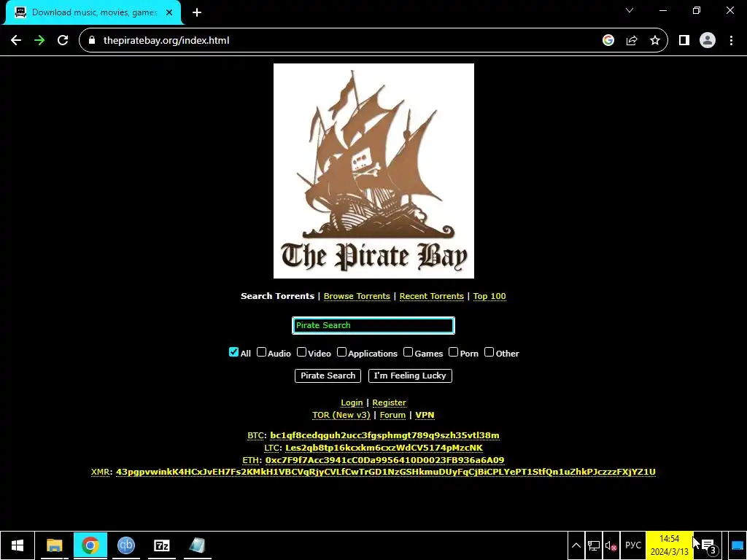747x560 pixels.
Task: Open the taskbar clock and date
Action: [670, 545]
